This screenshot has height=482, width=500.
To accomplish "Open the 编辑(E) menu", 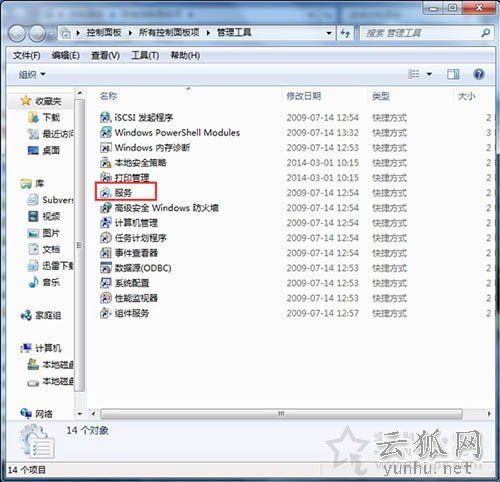I will (66, 55).
